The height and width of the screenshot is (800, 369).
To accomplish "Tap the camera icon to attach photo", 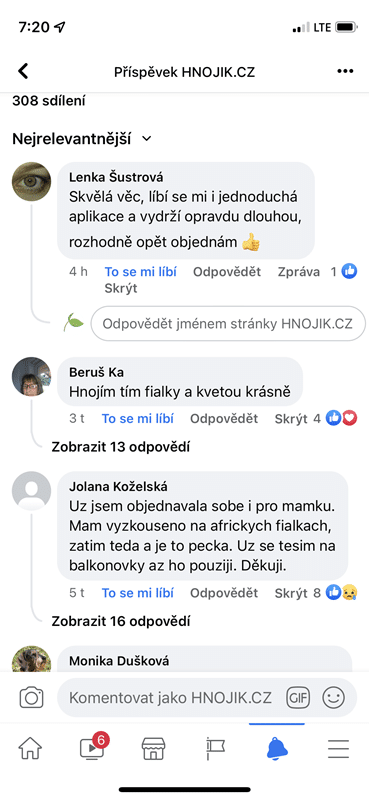I will coord(32,697).
